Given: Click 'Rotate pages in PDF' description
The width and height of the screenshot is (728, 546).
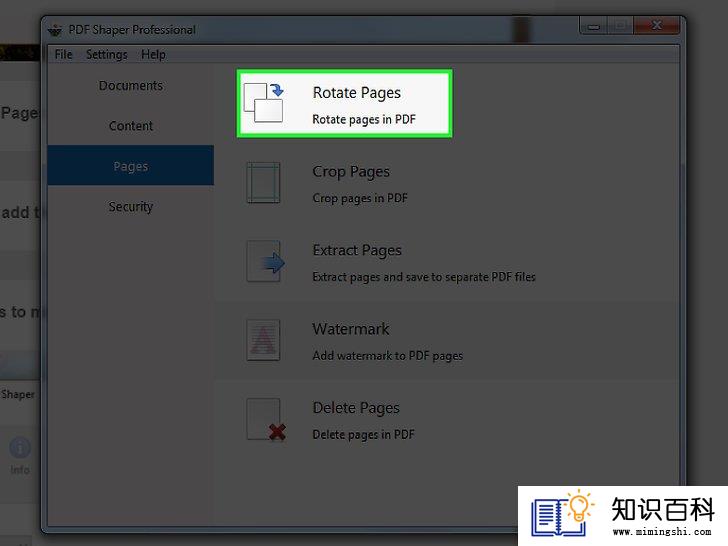Looking at the screenshot, I should pos(364,119).
